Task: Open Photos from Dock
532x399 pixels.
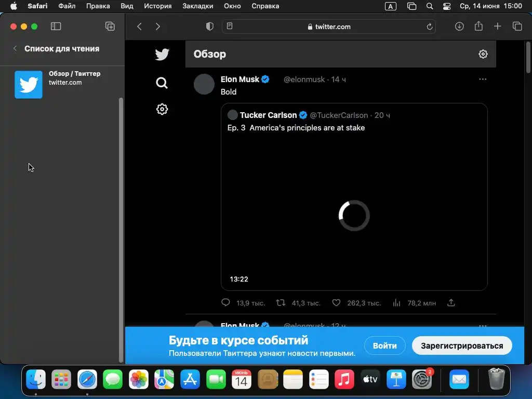Action: pyautogui.click(x=138, y=379)
